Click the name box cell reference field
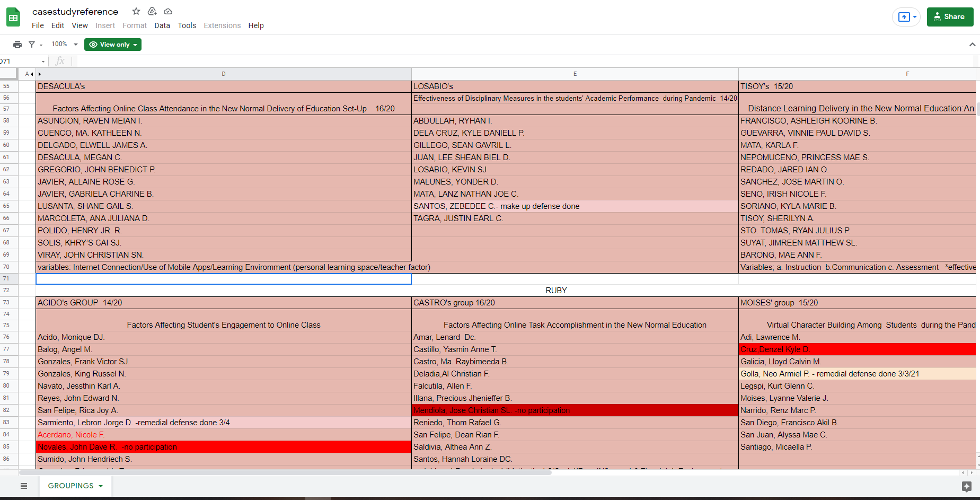Screen dimensions: 980x500 click(19, 62)
